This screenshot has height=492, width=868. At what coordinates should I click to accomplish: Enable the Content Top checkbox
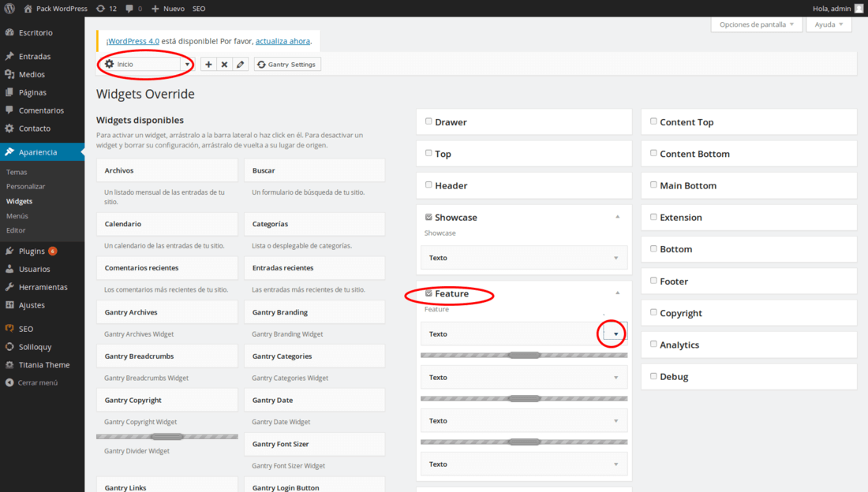click(x=653, y=121)
